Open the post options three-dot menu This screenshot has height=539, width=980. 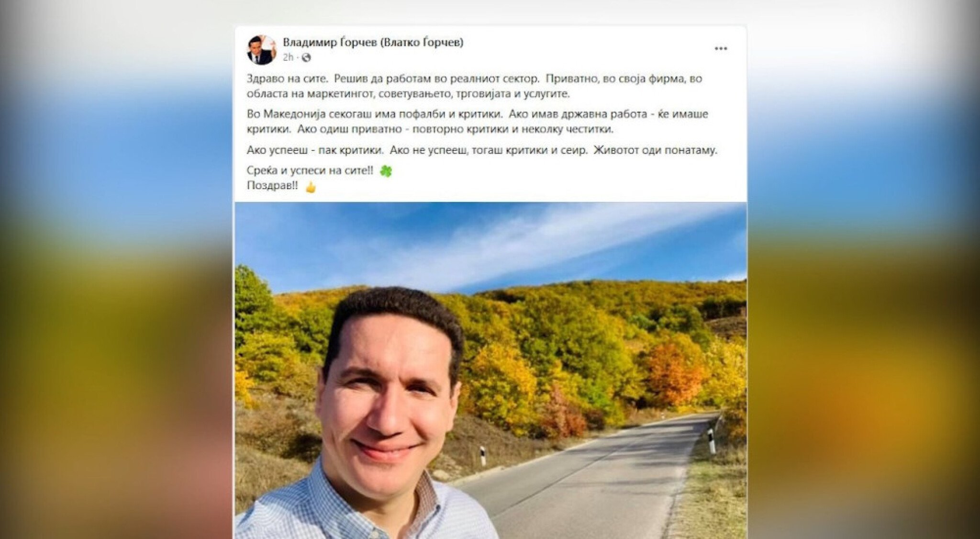721,49
